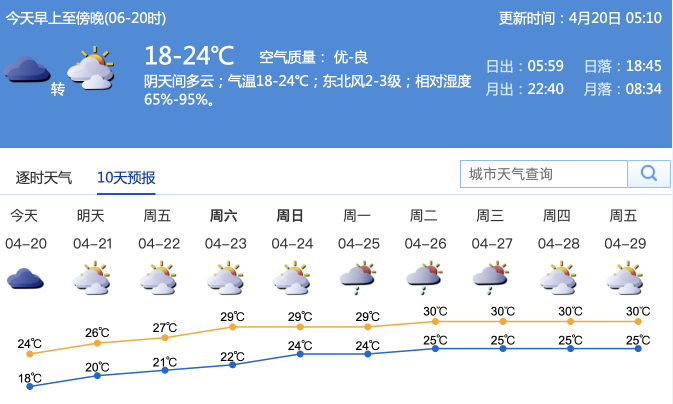Screen dimensions: 673x404
Task: Click the 30℃ high point on 04-26
Action: (435, 322)
